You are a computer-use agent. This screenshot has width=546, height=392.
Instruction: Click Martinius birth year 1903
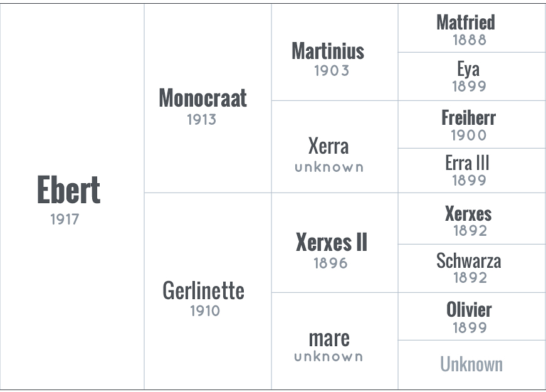click(332, 71)
